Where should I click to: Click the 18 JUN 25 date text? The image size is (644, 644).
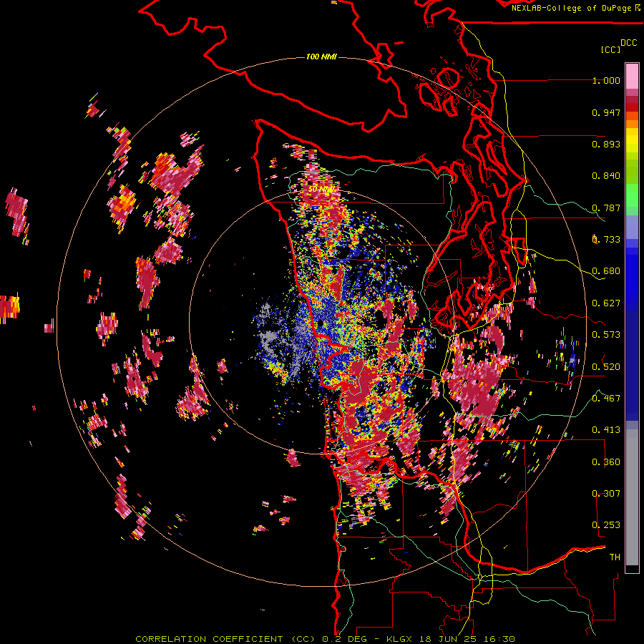(449, 639)
